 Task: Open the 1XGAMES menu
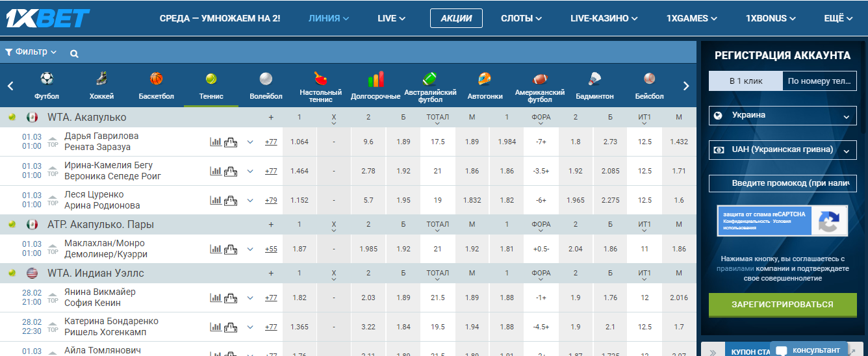692,18
